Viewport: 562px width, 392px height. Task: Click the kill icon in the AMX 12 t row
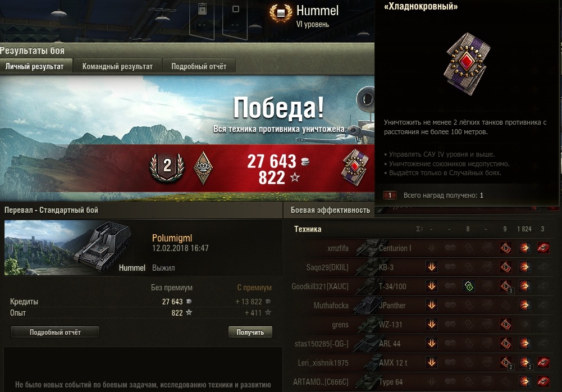click(x=543, y=362)
